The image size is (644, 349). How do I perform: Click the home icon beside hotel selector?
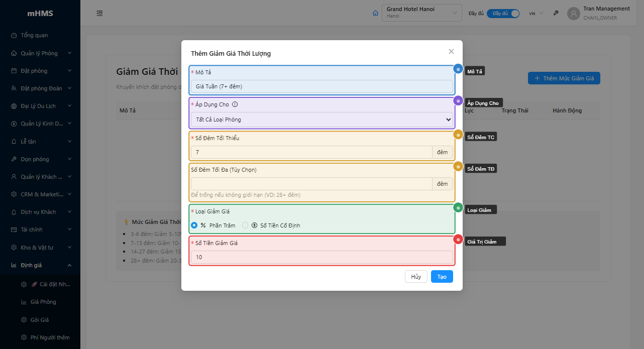(x=375, y=14)
